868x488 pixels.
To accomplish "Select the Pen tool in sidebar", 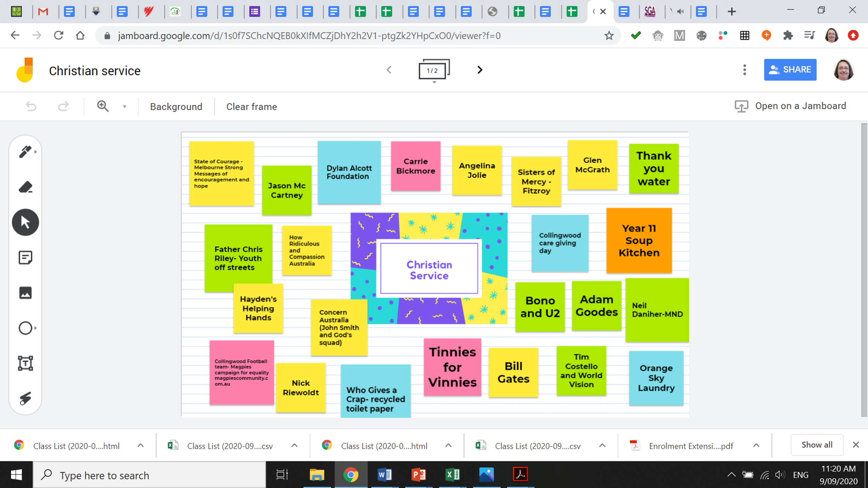I will click(x=25, y=152).
